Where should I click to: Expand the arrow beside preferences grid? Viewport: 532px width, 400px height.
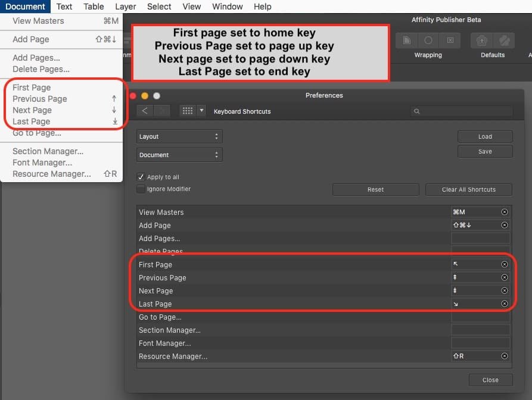[x=201, y=111]
